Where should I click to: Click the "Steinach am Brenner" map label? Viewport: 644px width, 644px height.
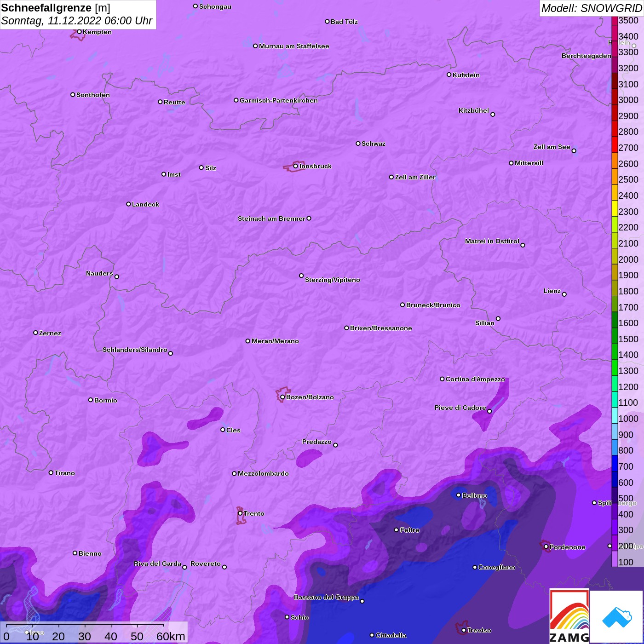pos(271,218)
